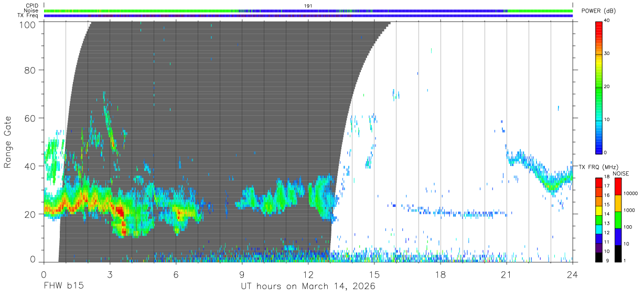Click the TX Freq row label

(x=28, y=16)
